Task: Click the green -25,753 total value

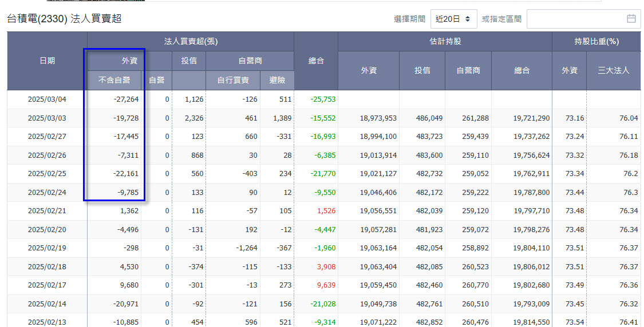Action: pos(323,99)
